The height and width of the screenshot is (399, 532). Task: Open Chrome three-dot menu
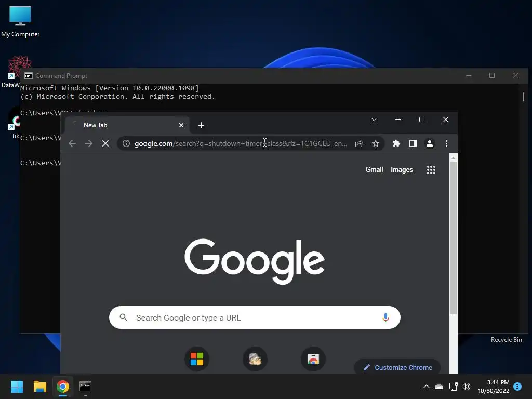pos(446,143)
